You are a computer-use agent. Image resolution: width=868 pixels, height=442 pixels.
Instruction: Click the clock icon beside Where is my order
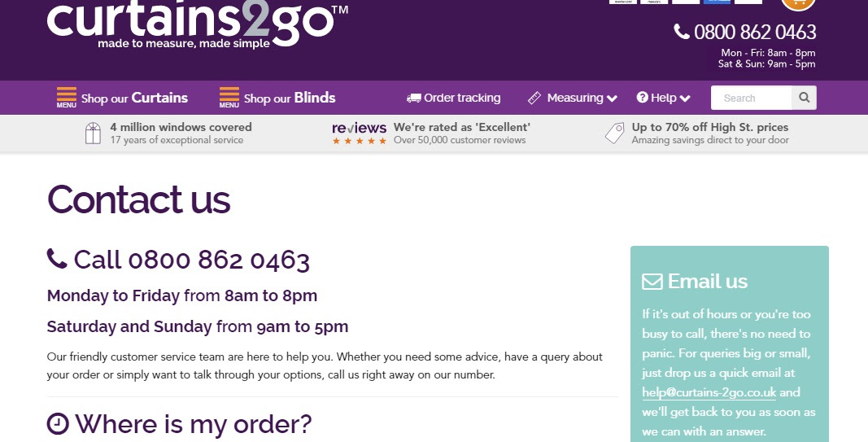(58, 424)
